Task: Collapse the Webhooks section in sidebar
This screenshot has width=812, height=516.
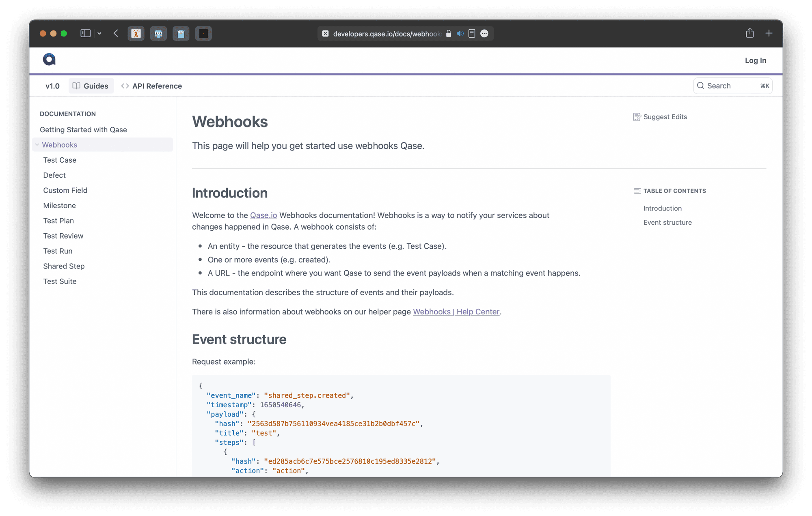Action: tap(37, 145)
